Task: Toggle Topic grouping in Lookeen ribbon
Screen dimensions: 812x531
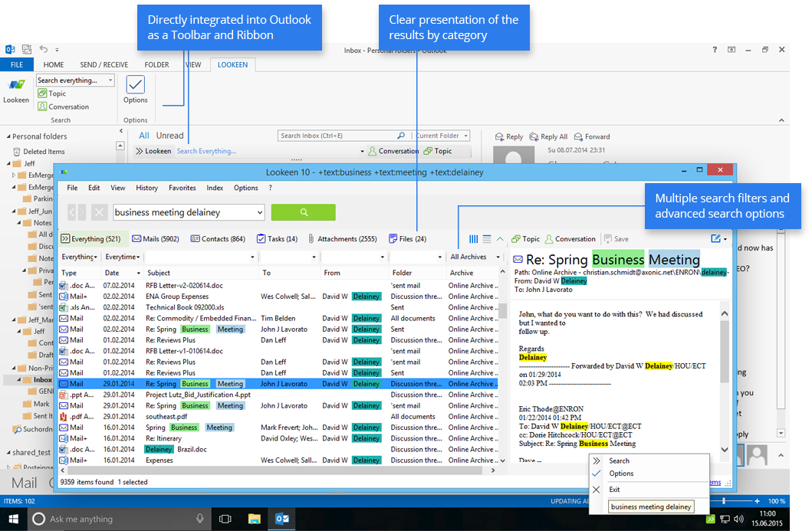Action: click(52, 93)
